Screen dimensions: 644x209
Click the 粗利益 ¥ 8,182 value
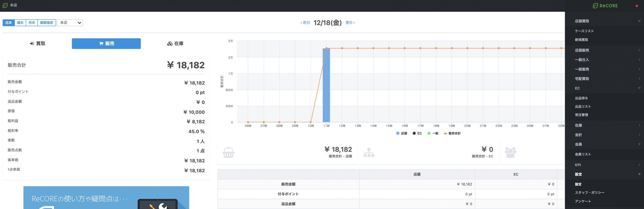195,122
